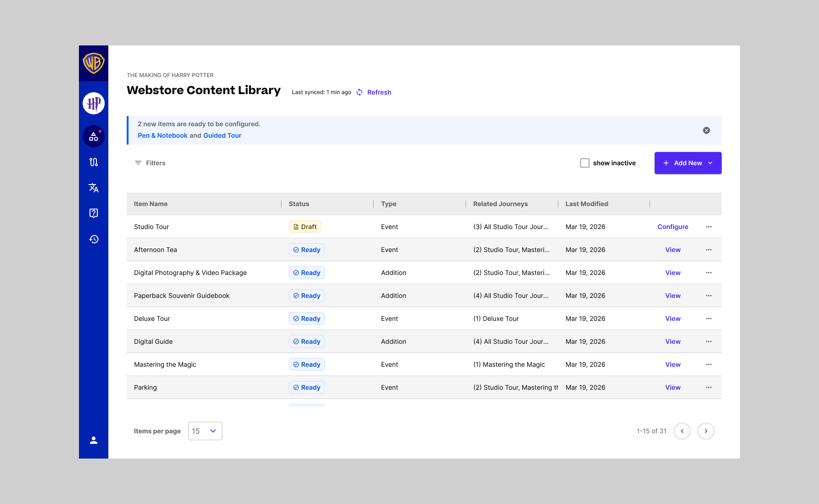Open the Items per page dropdown
Screen dimensions: 819x504
pyautogui.click(x=205, y=431)
